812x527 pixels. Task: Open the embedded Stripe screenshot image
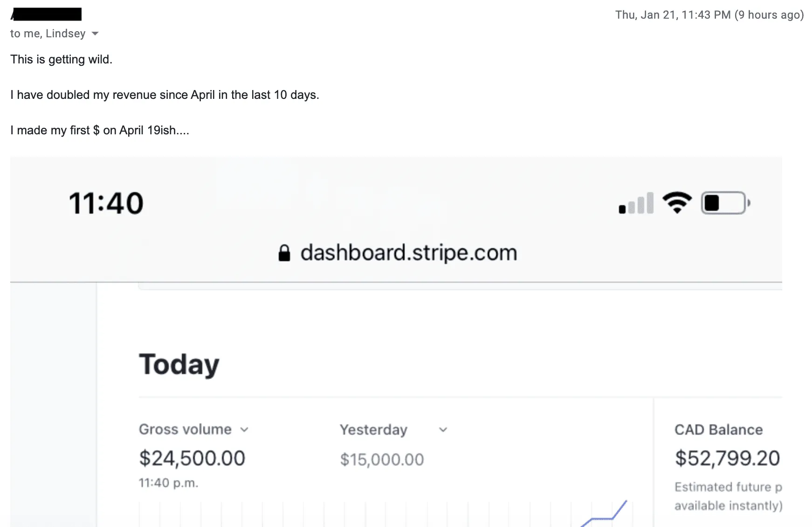click(x=396, y=342)
